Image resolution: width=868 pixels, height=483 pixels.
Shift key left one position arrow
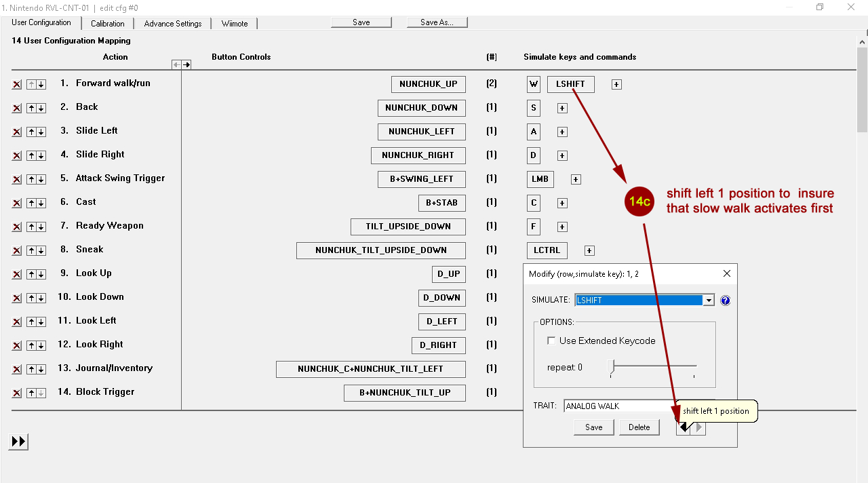683,427
